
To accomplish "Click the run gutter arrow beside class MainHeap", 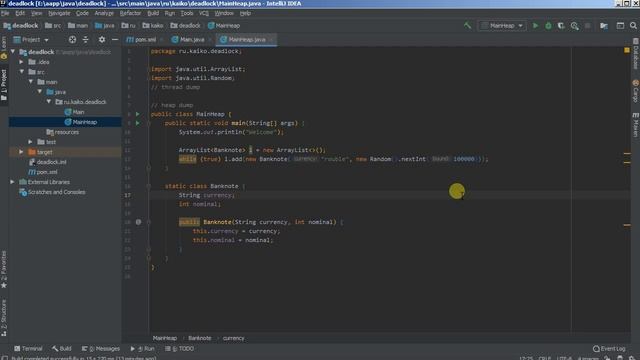I will tap(138, 114).
